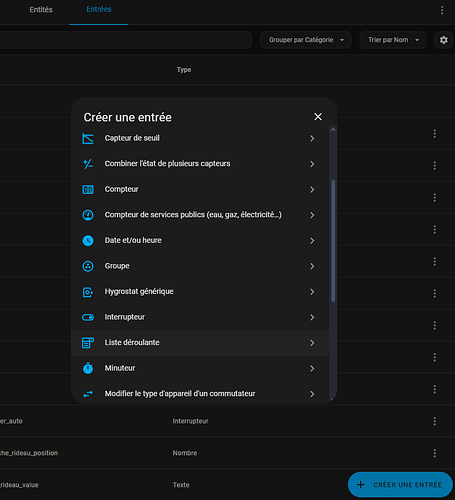Switch to the Entités tab
The width and height of the screenshot is (455, 500).
(x=41, y=10)
